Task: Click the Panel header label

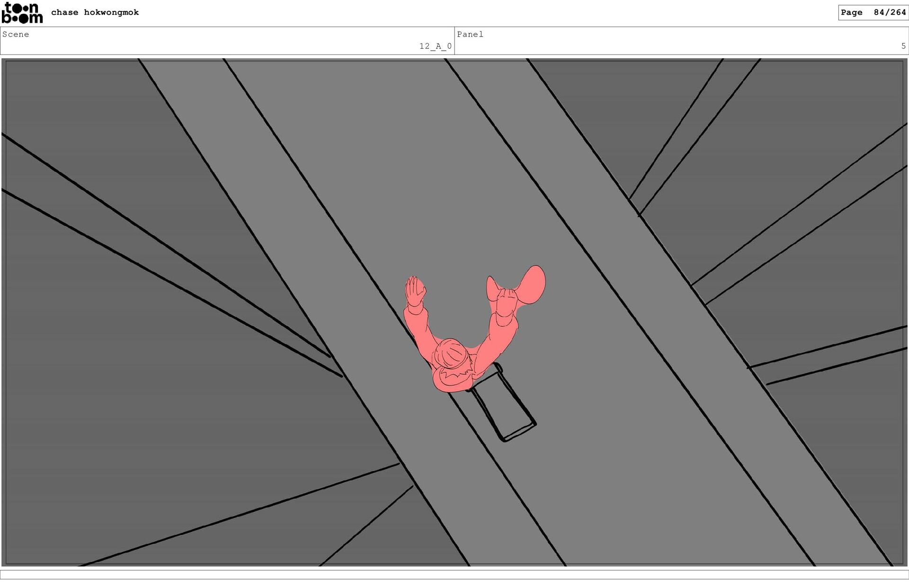Action: [470, 34]
